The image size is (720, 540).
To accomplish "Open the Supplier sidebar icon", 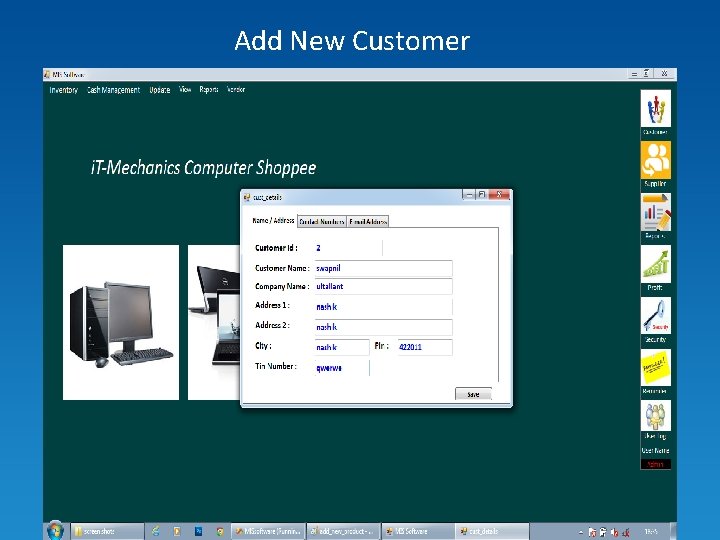I will coord(655,160).
